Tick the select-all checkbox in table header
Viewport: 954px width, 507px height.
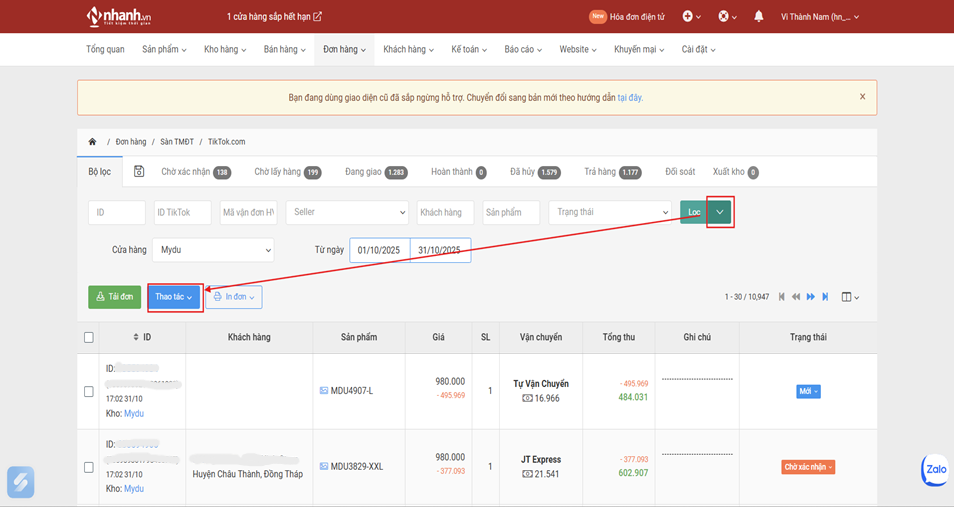tap(89, 337)
